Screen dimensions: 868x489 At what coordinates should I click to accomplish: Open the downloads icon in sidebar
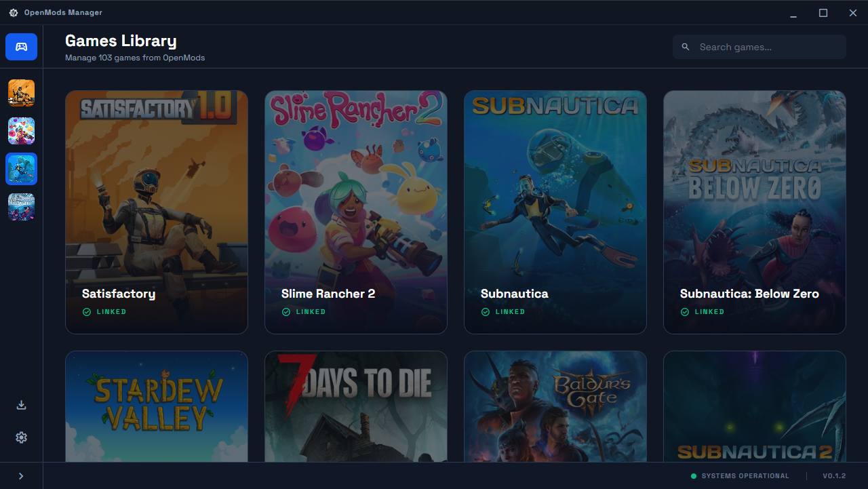[21, 405]
